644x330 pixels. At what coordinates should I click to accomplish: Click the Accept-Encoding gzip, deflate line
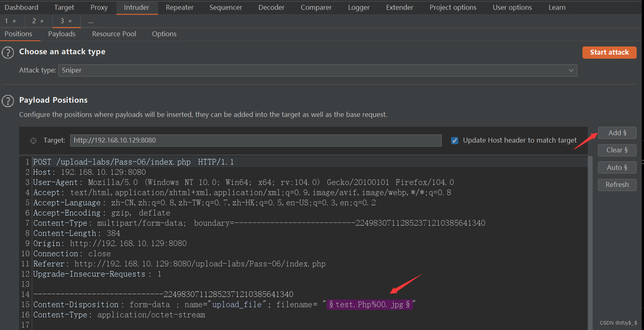point(102,213)
